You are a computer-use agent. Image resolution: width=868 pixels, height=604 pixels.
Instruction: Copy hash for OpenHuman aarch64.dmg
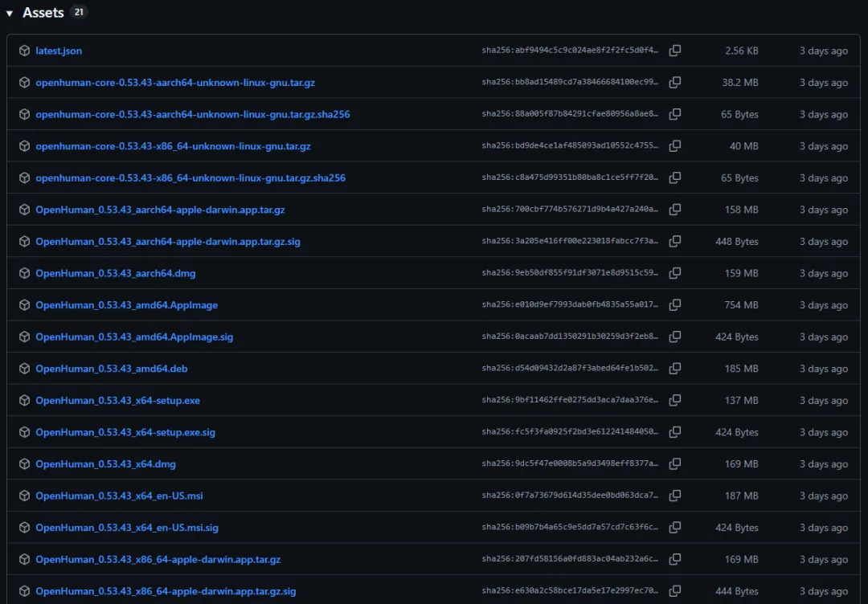coord(675,273)
